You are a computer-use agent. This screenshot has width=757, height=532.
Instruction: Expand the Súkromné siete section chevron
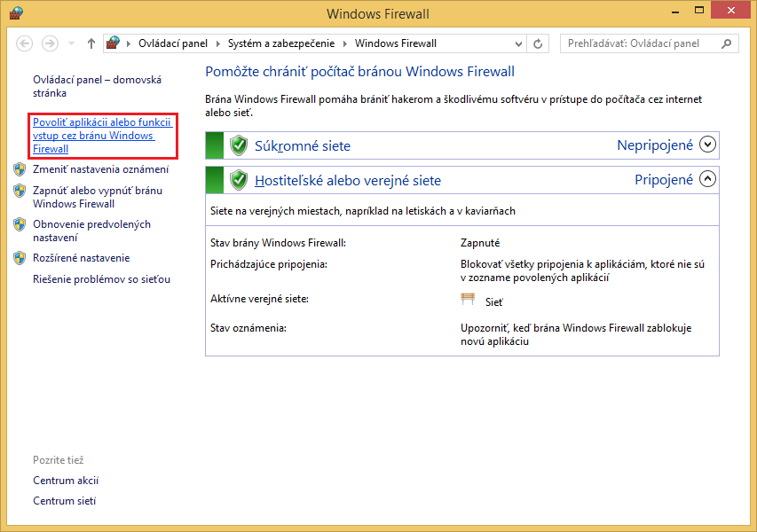706,145
